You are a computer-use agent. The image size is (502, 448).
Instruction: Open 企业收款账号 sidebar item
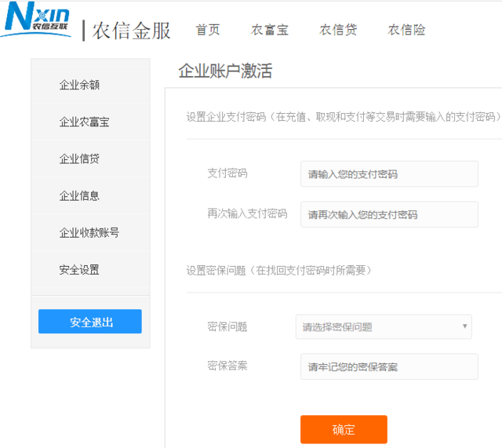[x=89, y=232]
